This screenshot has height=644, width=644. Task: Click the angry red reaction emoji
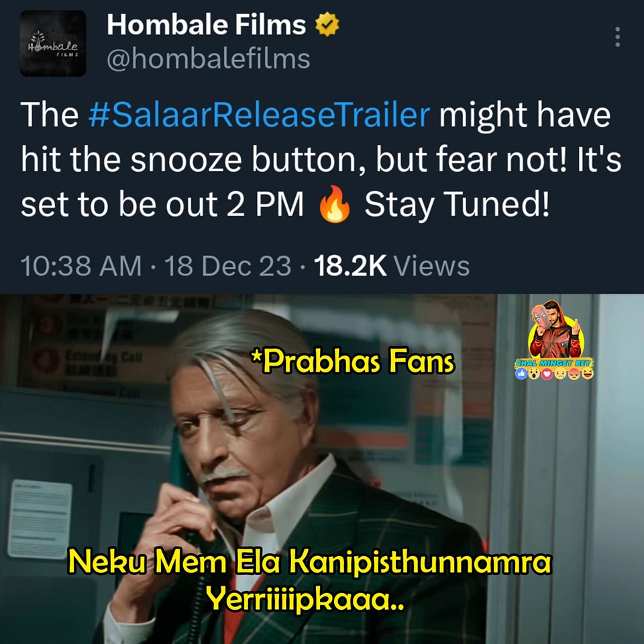[574, 374]
